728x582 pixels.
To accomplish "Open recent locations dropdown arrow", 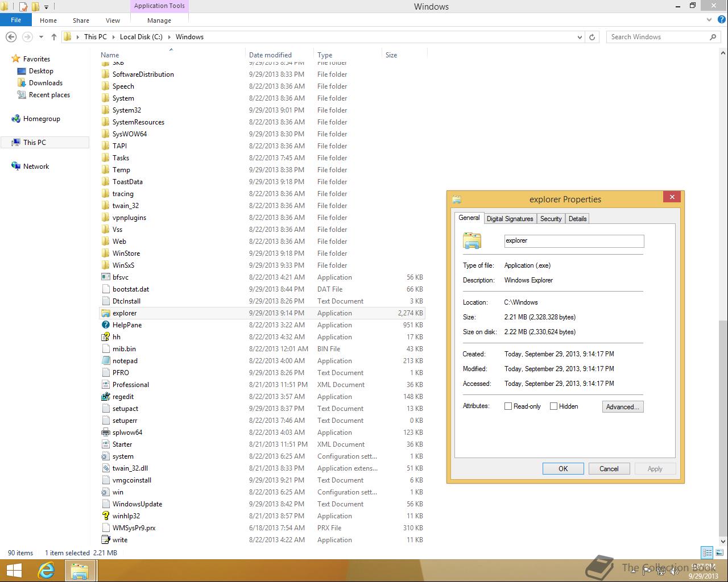I will pyautogui.click(x=41, y=37).
